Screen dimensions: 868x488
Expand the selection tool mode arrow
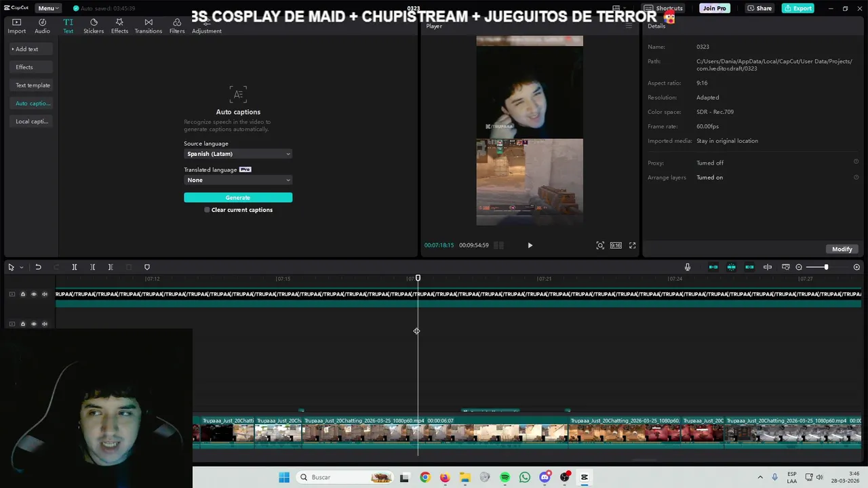[21, 267]
